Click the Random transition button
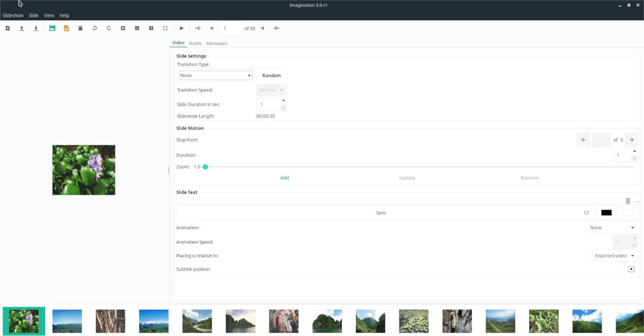 click(x=272, y=76)
